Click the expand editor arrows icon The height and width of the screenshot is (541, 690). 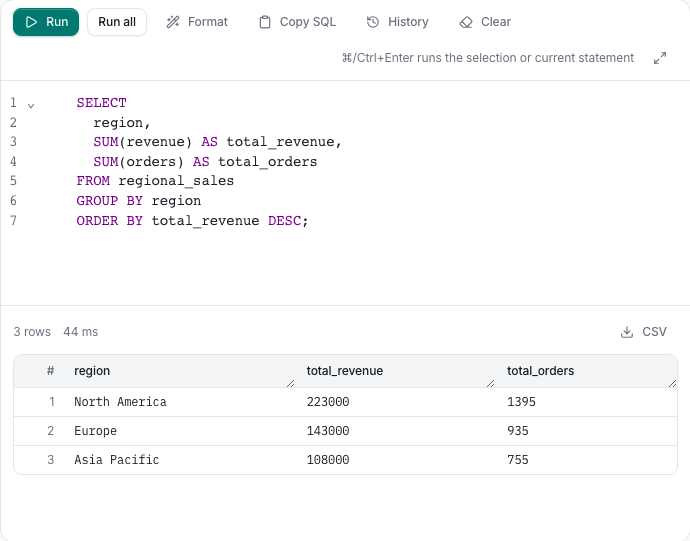point(660,58)
